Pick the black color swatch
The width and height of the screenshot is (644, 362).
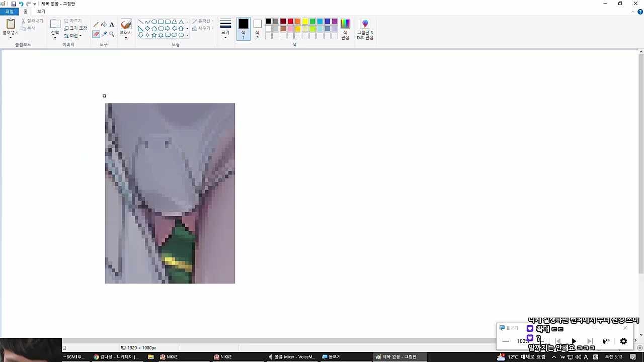click(x=268, y=21)
